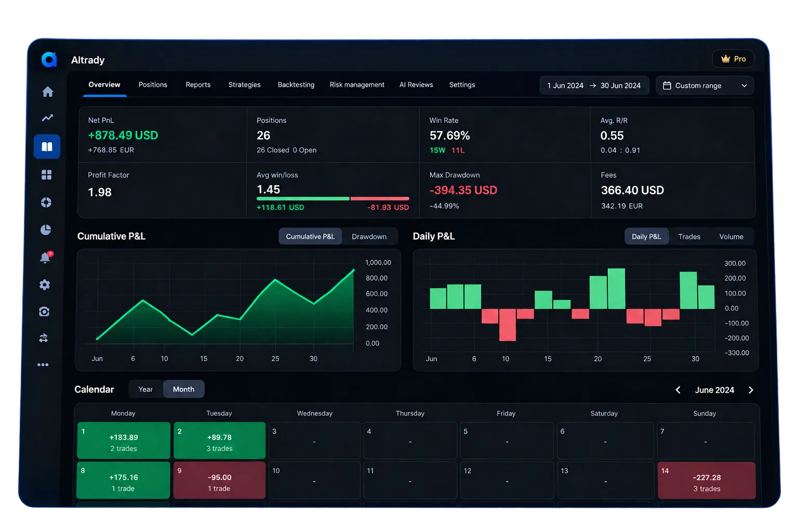Open the 1 Jun 2024 date range picker
Image resolution: width=798 pixels, height=532 pixels.
[594, 85]
